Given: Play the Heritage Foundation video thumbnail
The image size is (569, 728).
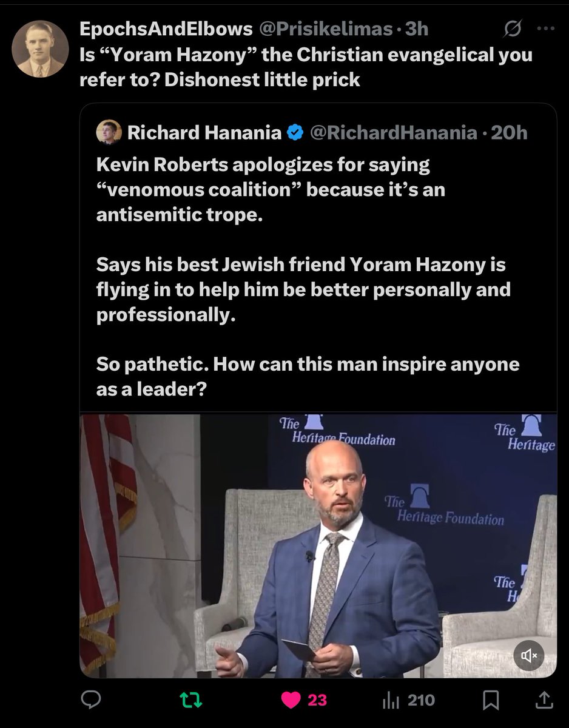Looking at the screenshot, I should (318, 545).
